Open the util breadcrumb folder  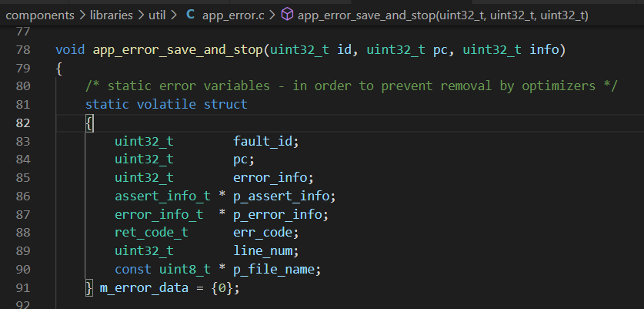157,15
